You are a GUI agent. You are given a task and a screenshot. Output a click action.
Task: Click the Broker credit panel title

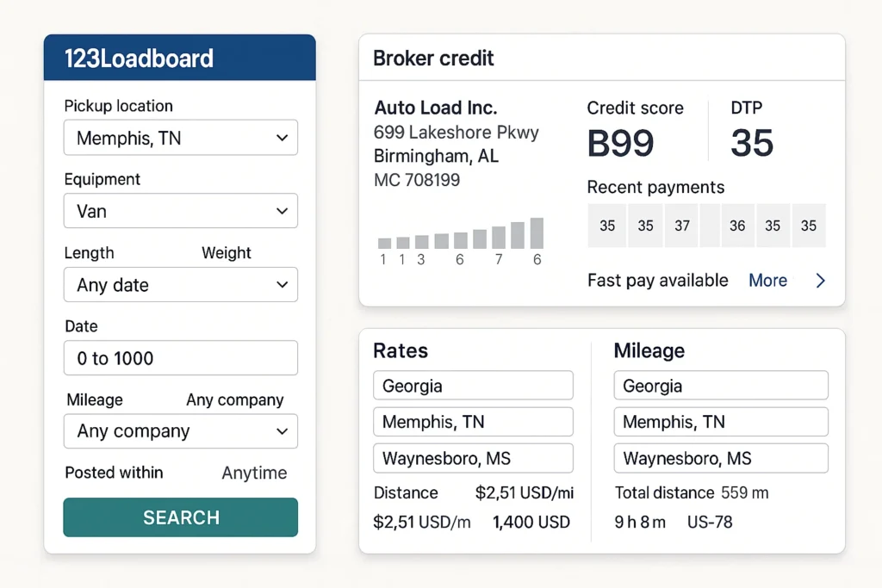433,58
